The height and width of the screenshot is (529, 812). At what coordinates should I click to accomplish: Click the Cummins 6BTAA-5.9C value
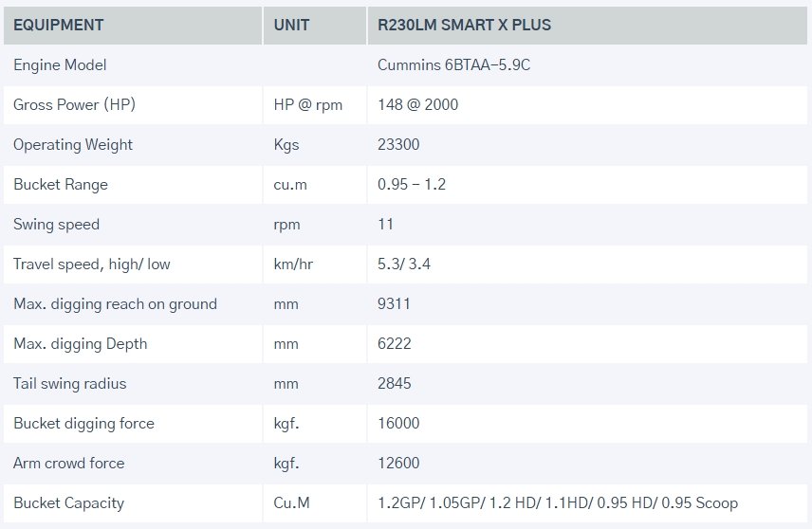point(449,65)
